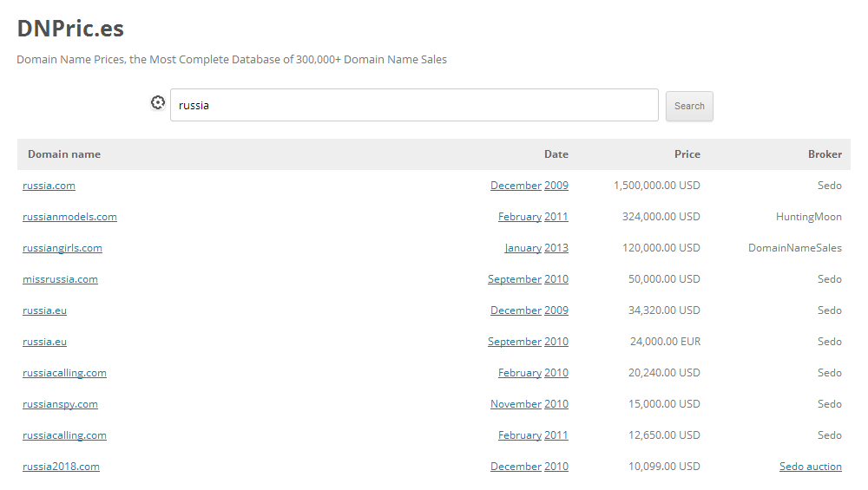This screenshot has width=868, height=490.
Task: Open the russia2018.com domain link
Action: (61, 467)
